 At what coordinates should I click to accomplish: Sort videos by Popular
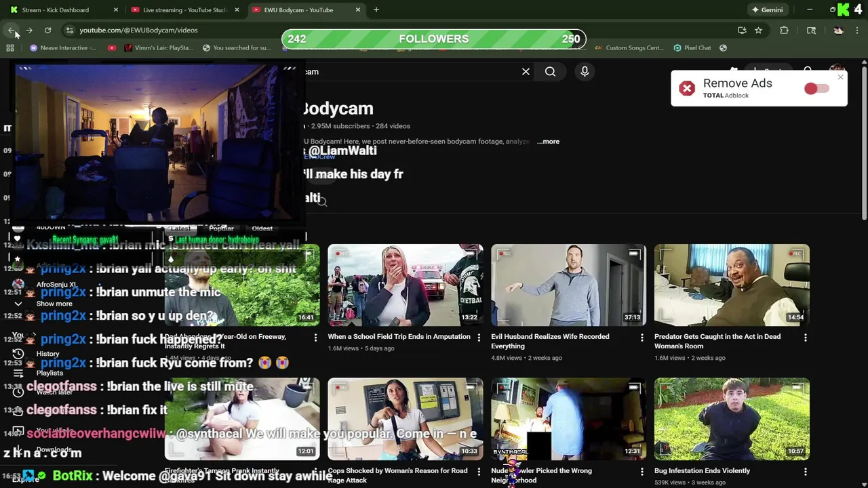pos(221,228)
